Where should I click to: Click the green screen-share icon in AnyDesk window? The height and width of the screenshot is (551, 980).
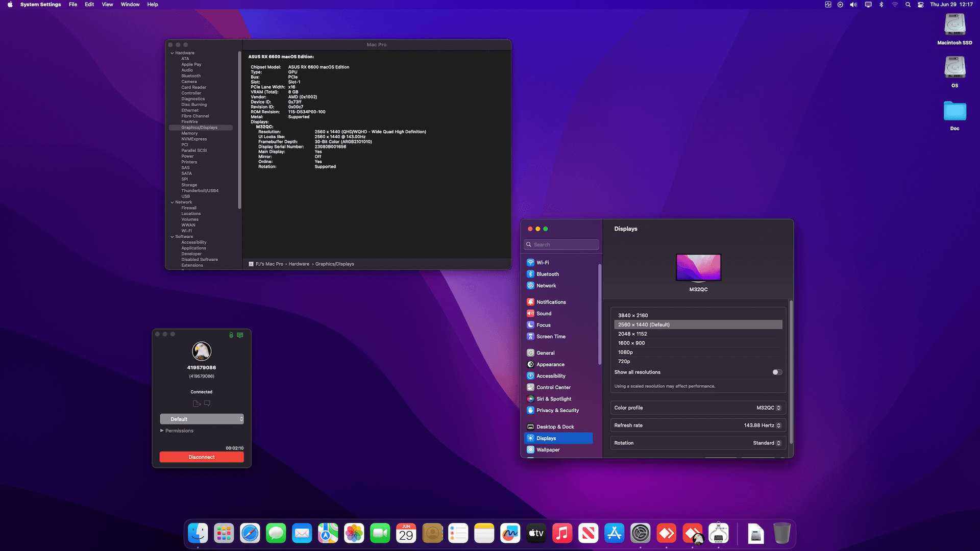[240, 335]
